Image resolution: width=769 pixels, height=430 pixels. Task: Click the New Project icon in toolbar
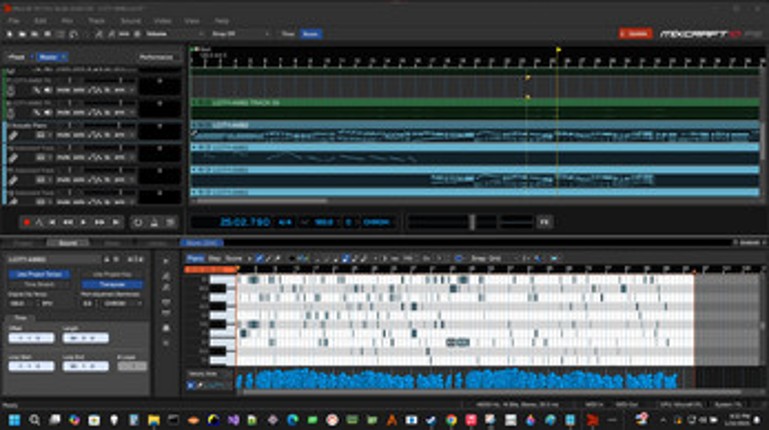(x=9, y=33)
